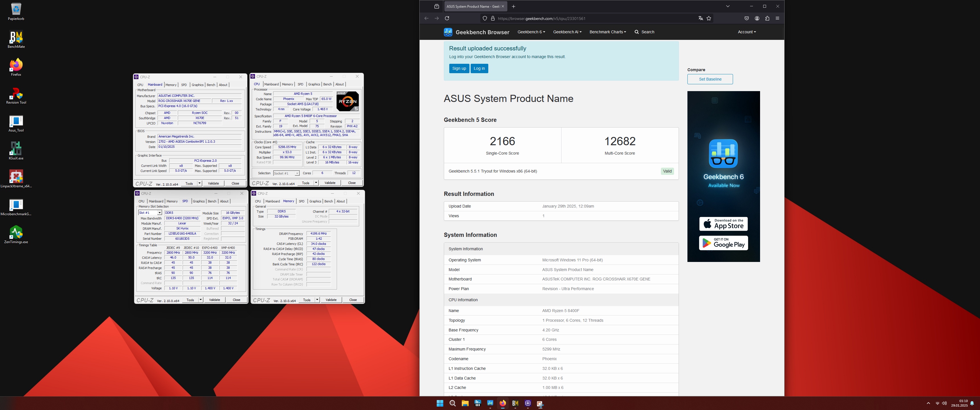This screenshot has width=980, height=410.
Task: Click Close button in CPU-Z SPD window
Action: (236, 300)
